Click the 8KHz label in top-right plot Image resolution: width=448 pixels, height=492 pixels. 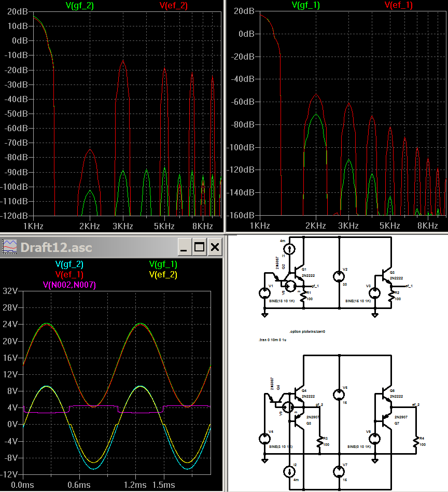[428, 226]
